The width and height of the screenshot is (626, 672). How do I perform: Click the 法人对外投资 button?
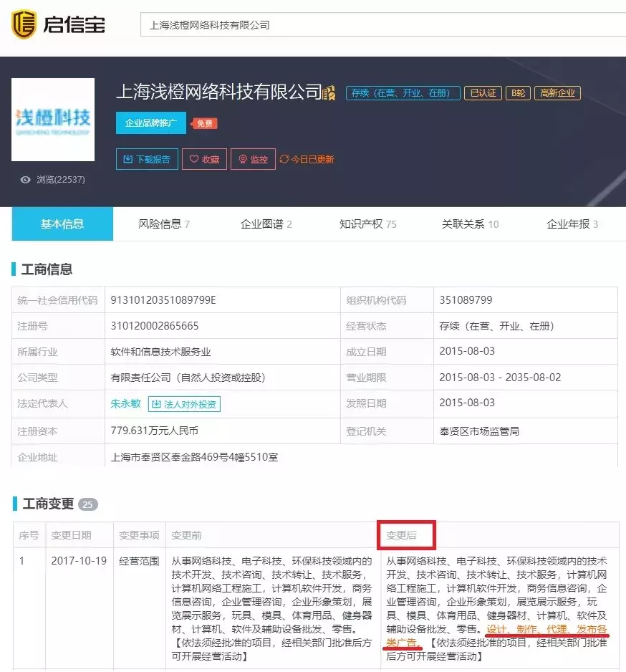[184, 404]
